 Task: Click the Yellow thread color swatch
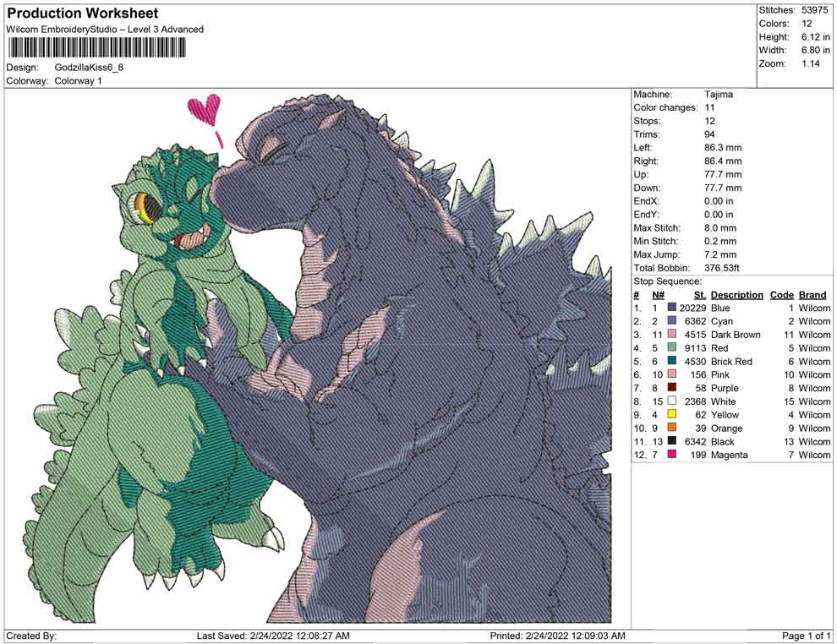pyautogui.click(x=671, y=415)
